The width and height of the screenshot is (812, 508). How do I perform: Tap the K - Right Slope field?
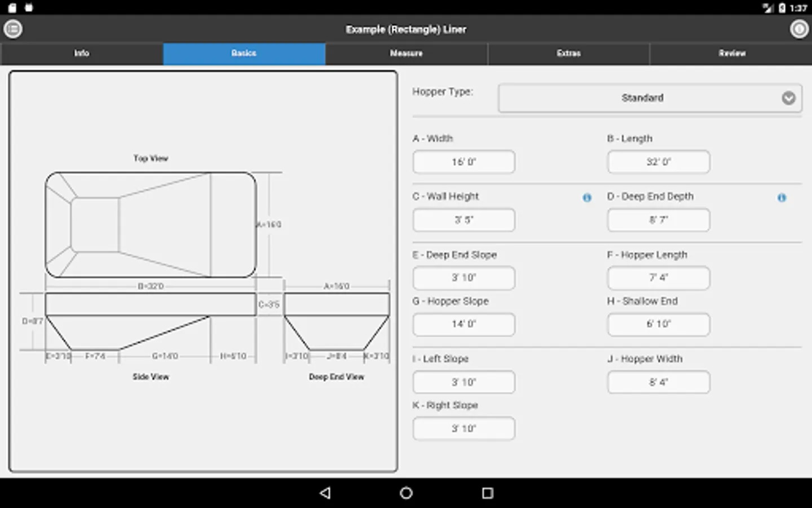[x=464, y=428]
